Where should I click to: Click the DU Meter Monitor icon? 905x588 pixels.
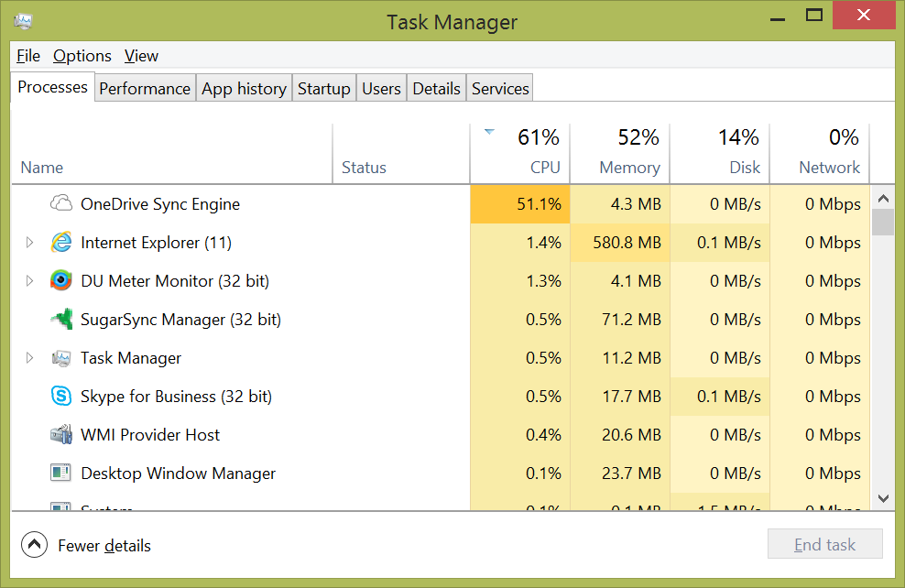coord(61,281)
